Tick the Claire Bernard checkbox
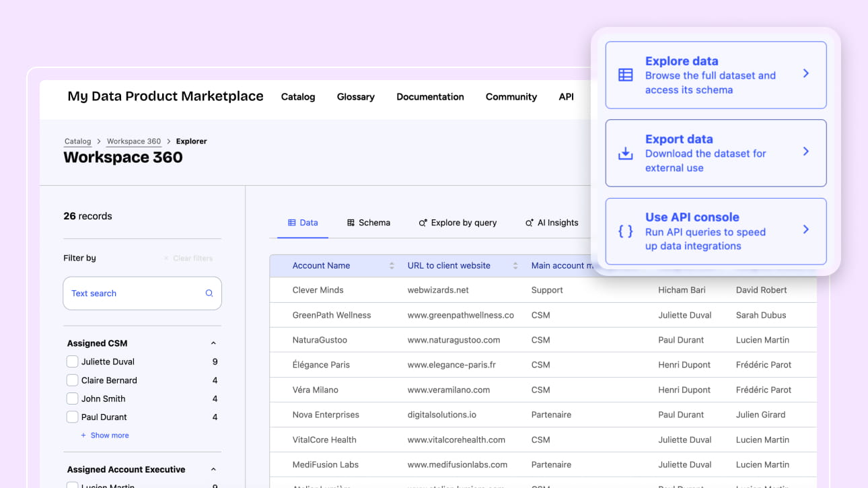 (73, 380)
